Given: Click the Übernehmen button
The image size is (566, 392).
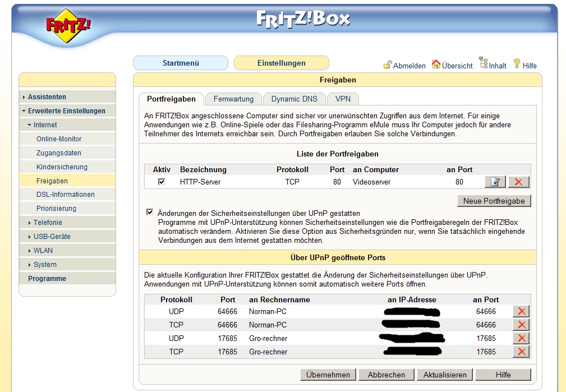Looking at the screenshot, I should tap(328, 375).
